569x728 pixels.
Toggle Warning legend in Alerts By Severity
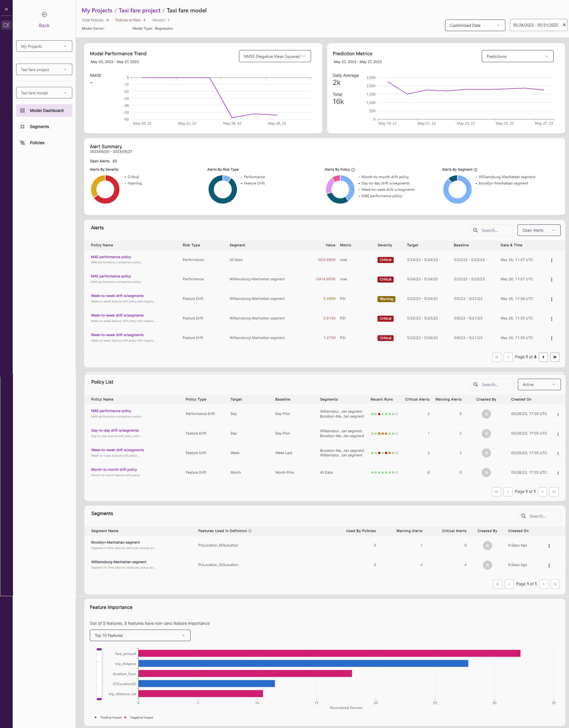tap(133, 183)
